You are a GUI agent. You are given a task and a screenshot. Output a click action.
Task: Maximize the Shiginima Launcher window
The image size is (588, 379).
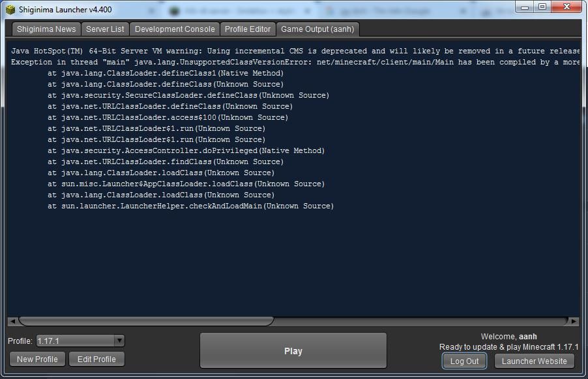pos(542,7)
